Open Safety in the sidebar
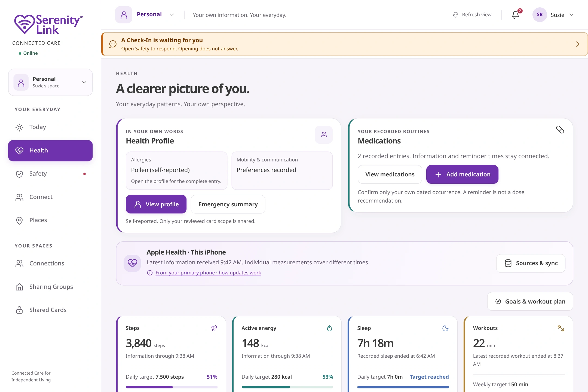The height and width of the screenshot is (392, 588). (x=50, y=174)
